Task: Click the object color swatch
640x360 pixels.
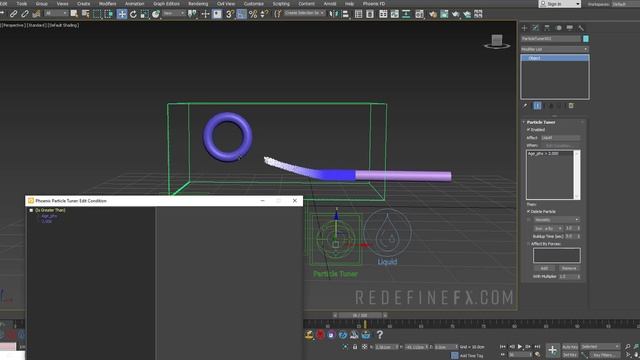Action: tap(586, 38)
